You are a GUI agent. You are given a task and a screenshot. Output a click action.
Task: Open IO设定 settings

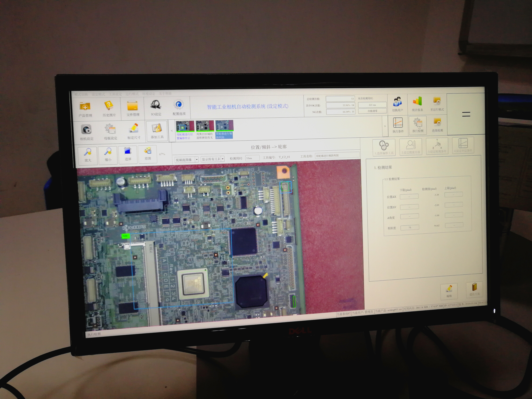coord(156,108)
